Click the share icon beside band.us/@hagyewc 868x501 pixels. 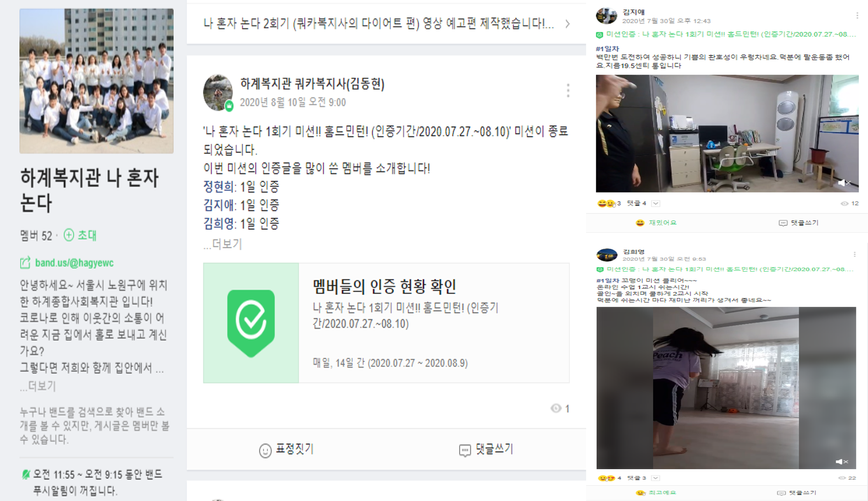click(x=25, y=263)
